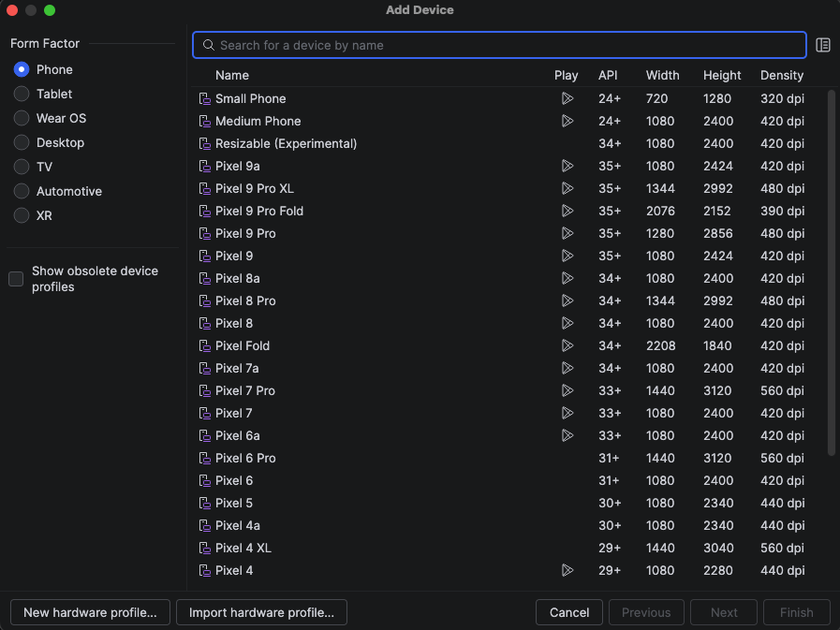Enable Show obsolete device profiles checkbox

click(x=16, y=279)
